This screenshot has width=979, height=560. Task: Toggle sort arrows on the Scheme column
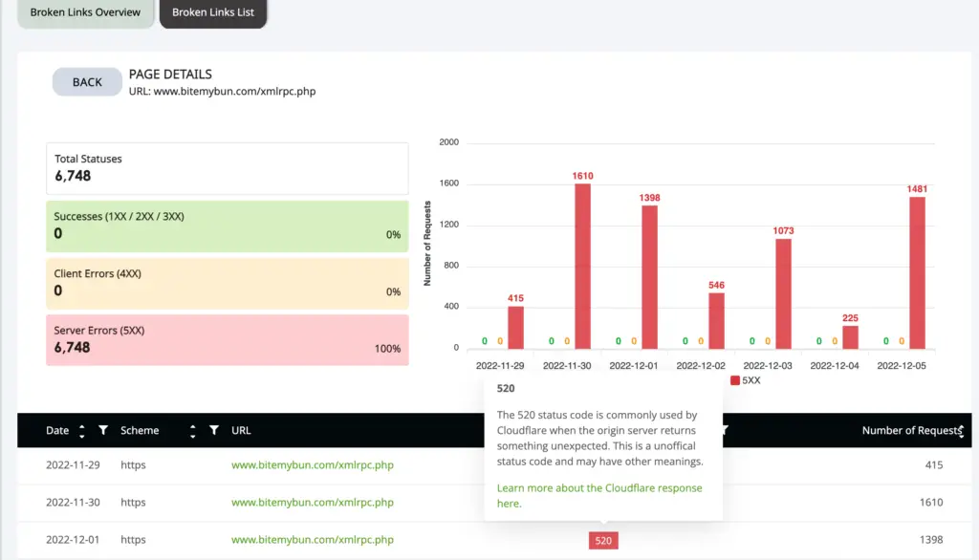192,431
